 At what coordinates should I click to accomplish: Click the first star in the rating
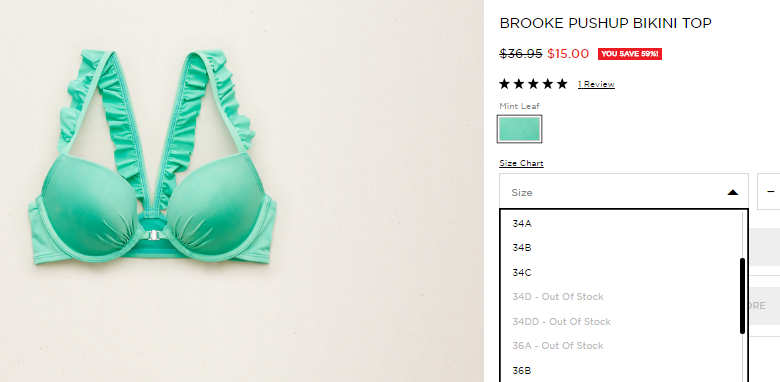coord(504,84)
